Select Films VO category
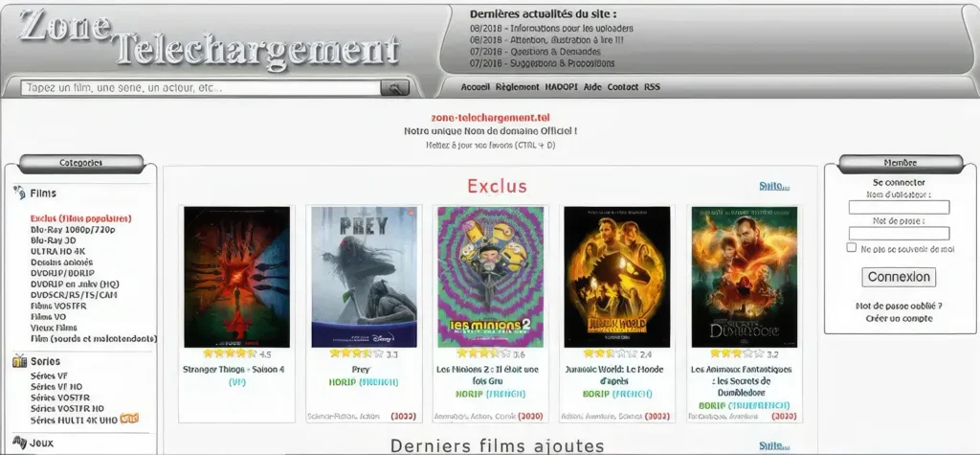The width and height of the screenshot is (980, 455). coord(48,317)
